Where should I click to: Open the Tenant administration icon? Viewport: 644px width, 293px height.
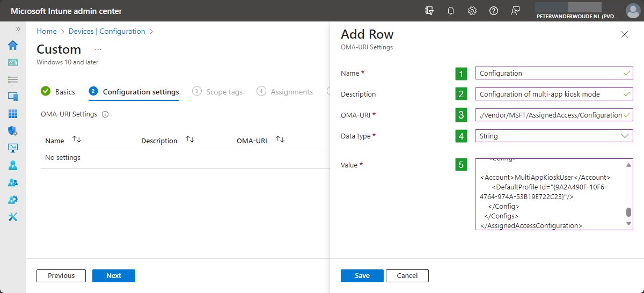13,200
